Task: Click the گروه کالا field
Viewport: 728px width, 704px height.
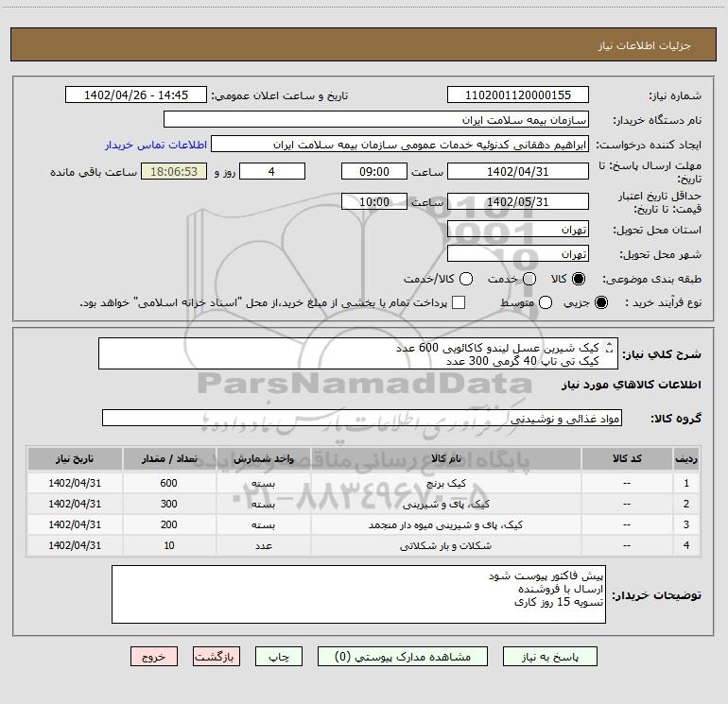Action: click(362, 418)
